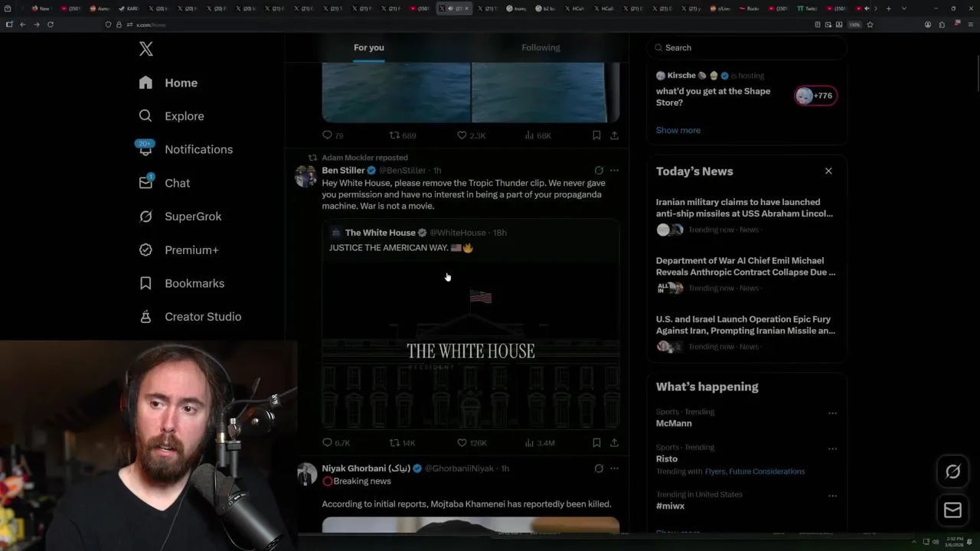Bookmark the Ben Stiller post
Screen dimensions: 980x551
[596, 443]
